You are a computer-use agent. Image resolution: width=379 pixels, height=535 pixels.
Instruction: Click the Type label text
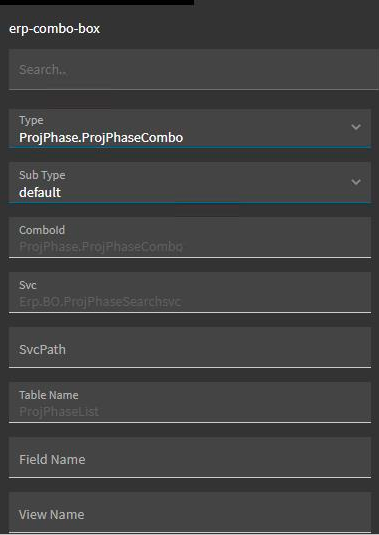31,120
